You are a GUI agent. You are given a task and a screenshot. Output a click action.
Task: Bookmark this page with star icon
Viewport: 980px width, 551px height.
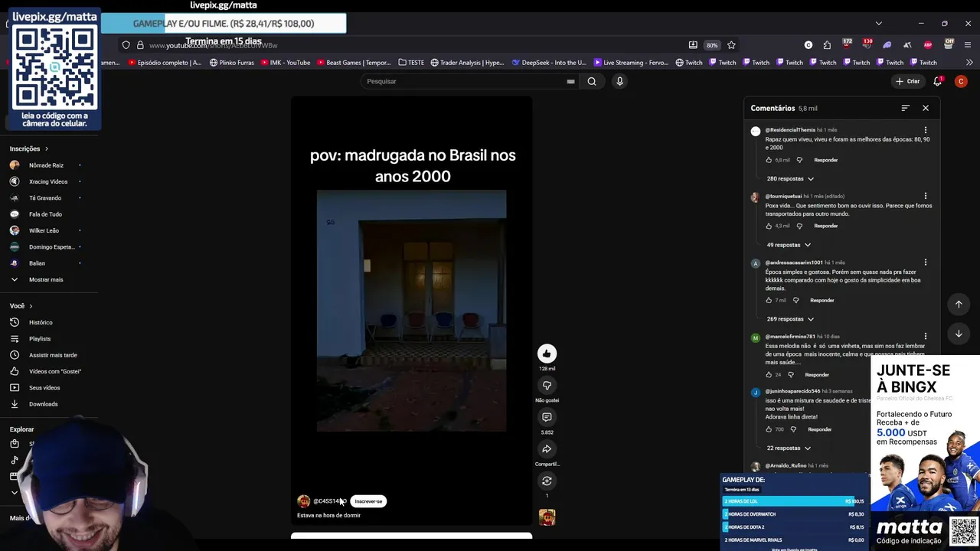pyautogui.click(x=731, y=45)
